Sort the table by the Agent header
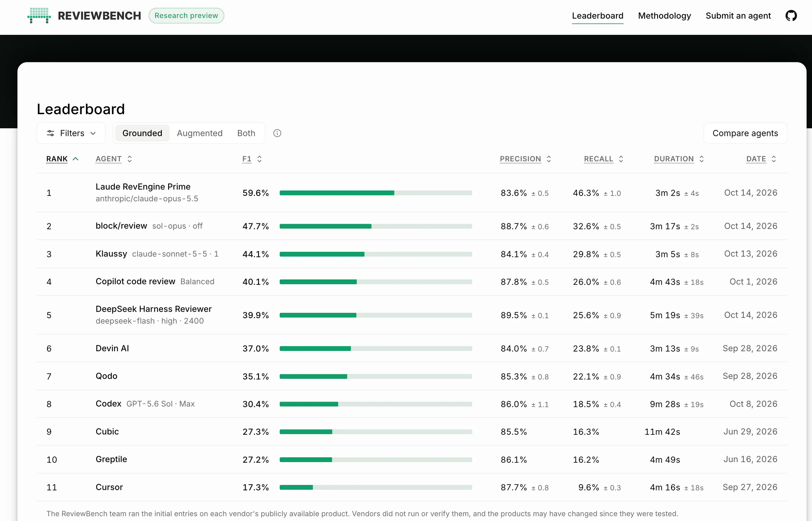 [108, 159]
